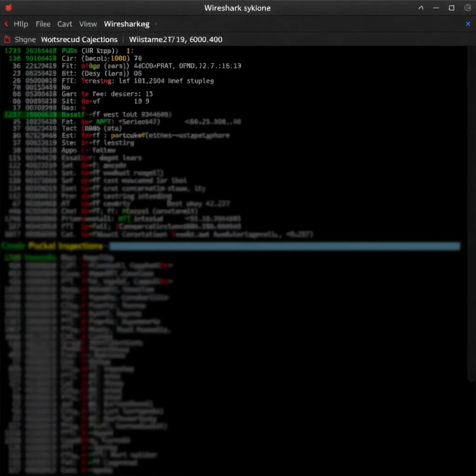Click the blue X icon in menu bar
Screen dimensions: 476x476
coord(468,24)
